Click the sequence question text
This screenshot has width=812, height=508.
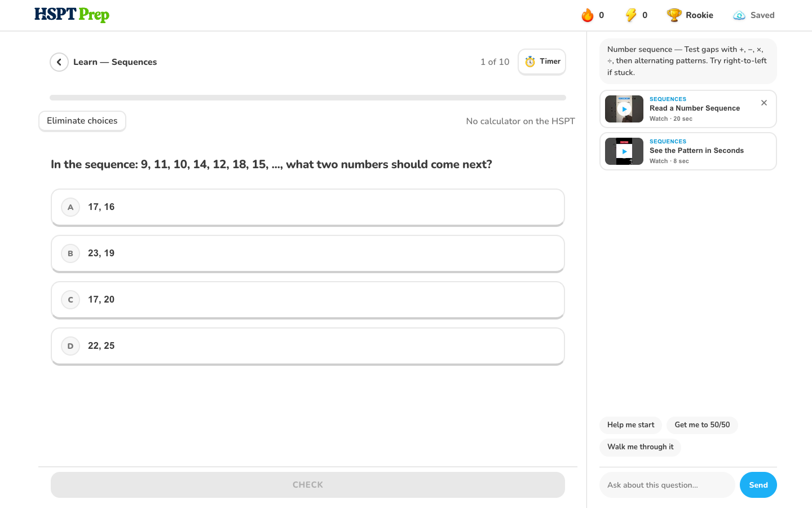point(271,164)
